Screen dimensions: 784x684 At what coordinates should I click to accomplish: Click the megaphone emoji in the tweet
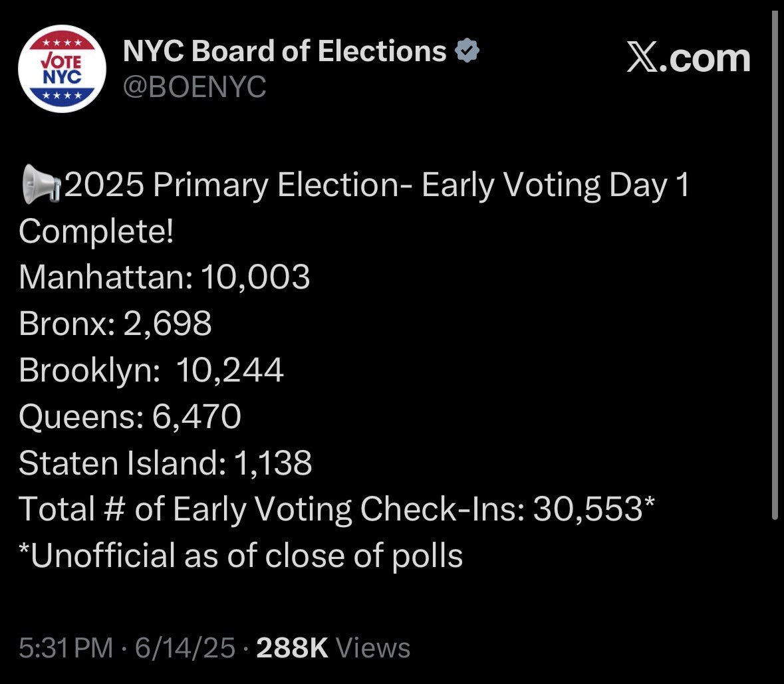(x=41, y=184)
